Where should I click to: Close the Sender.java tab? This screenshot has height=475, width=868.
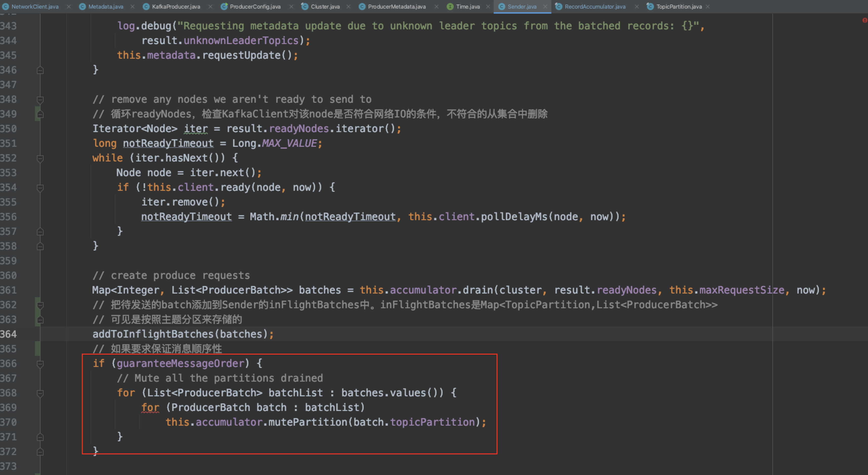545,7
